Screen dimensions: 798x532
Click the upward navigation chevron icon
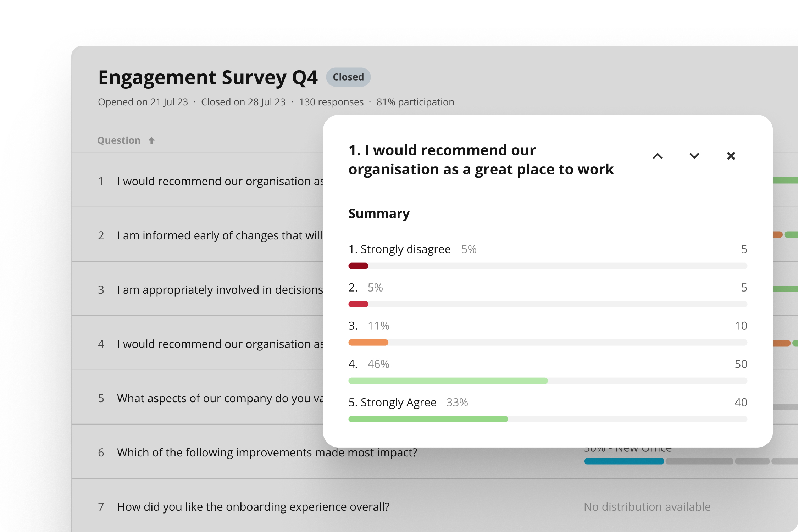(x=657, y=156)
